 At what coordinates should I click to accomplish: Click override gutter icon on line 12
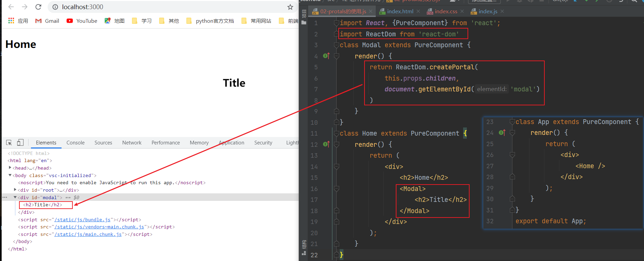[326, 144]
